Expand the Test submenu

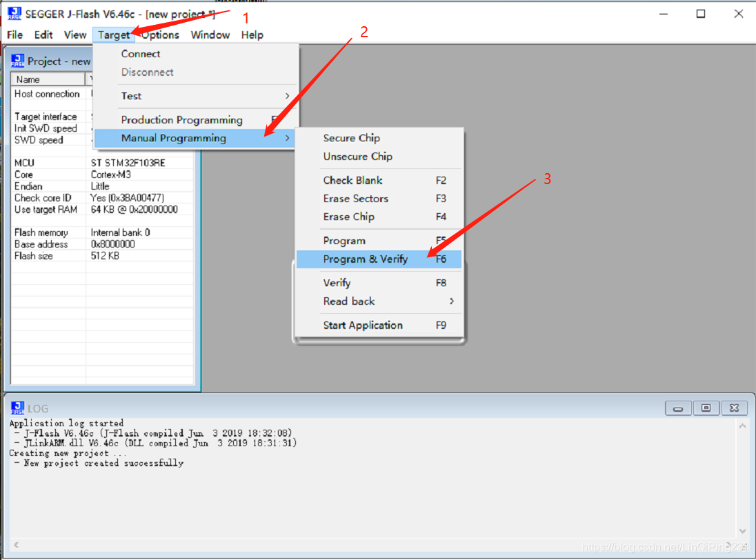(x=195, y=96)
